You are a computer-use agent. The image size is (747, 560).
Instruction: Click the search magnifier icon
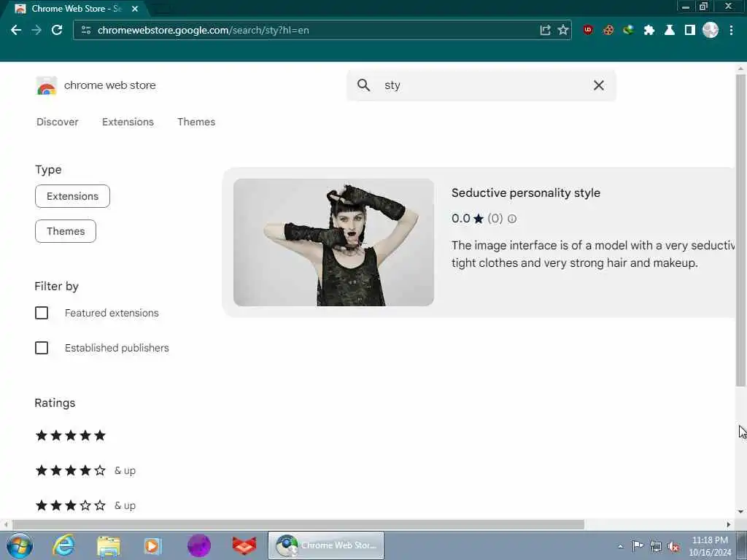(x=363, y=85)
